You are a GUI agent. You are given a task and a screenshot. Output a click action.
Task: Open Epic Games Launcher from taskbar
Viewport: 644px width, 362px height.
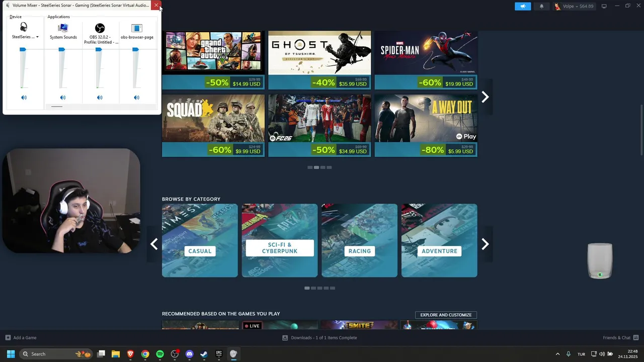point(219,354)
